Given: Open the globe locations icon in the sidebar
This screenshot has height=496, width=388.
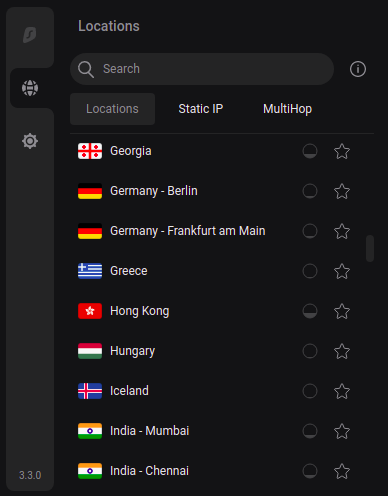Looking at the screenshot, I should (x=30, y=88).
